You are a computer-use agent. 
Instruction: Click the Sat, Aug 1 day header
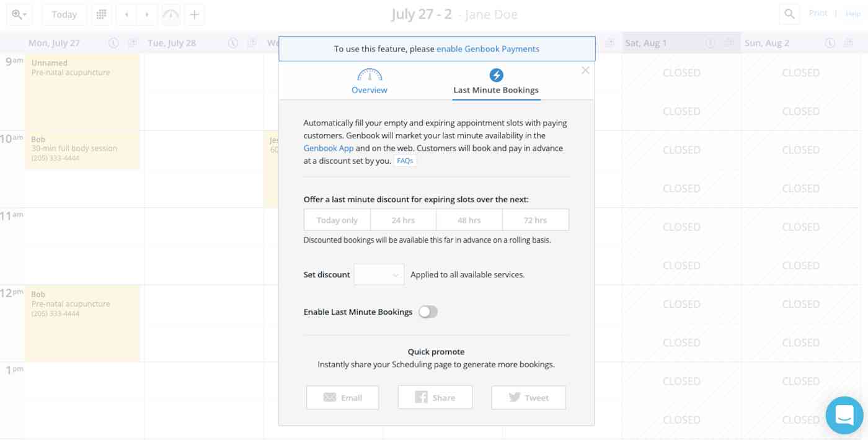coord(646,43)
